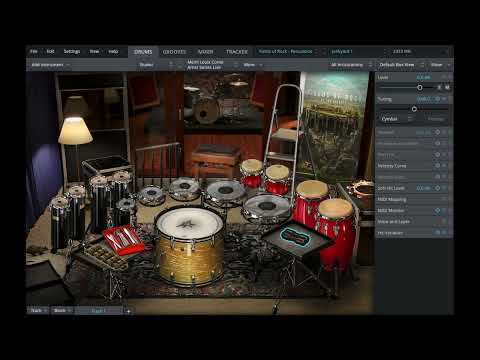The image size is (480, 360).
Task: Toggle MIDI Monitor power button
Action: pos(438,210)
